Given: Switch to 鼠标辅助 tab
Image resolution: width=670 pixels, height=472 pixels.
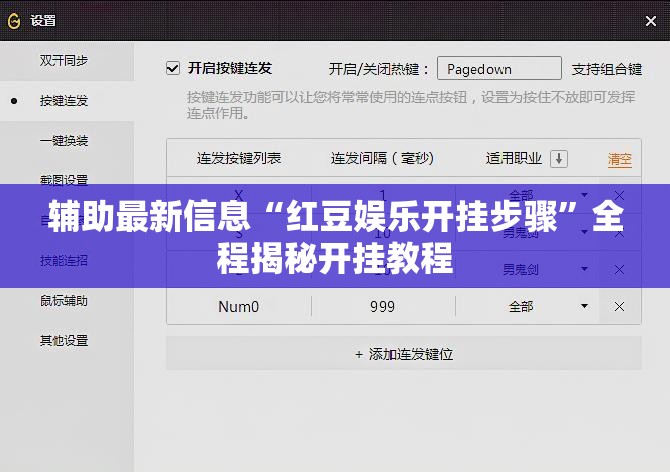Looking at the screenshot, I should point(64,301).
